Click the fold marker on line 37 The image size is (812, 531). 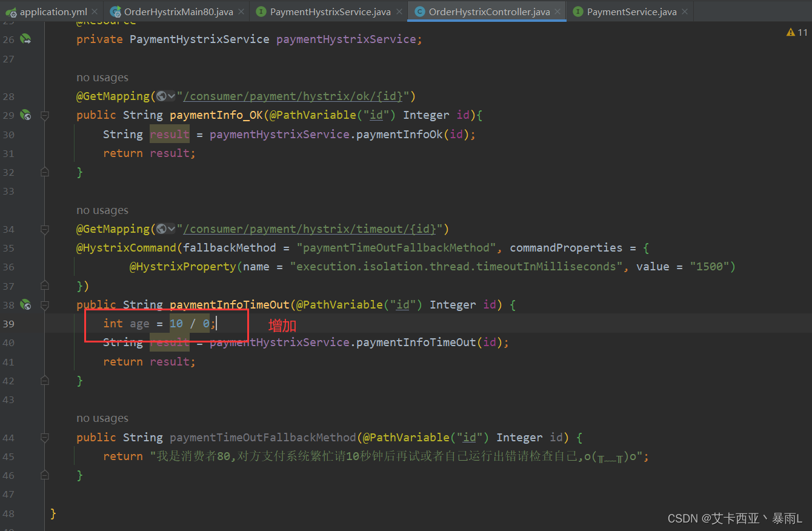[x=44, y=286]
